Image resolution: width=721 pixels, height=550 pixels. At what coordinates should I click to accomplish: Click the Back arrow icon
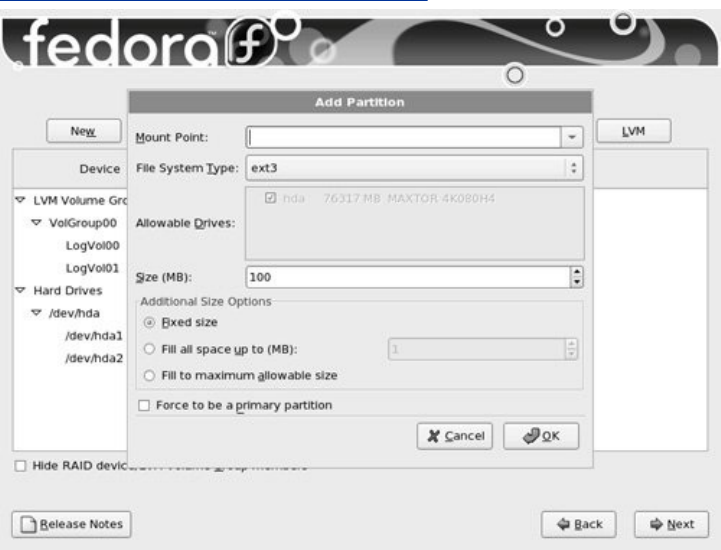(563, 524)
